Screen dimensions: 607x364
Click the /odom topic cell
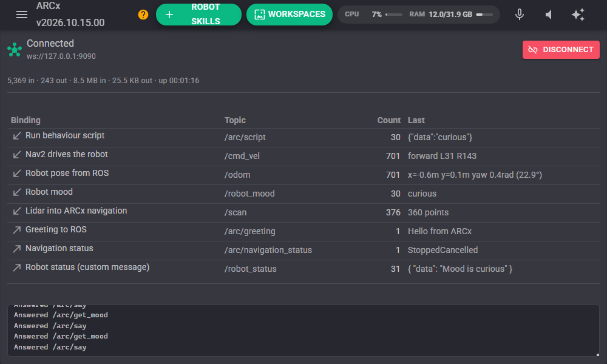tap(237, 175)
